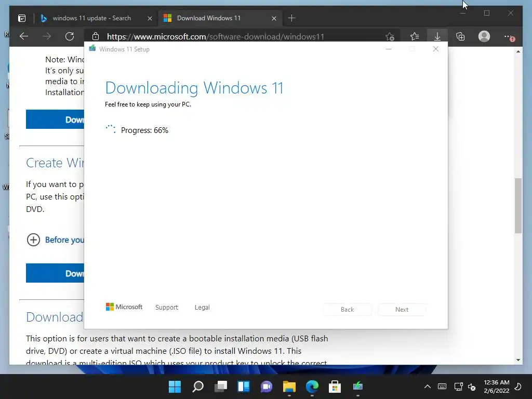532x399 pixels.
Task: Open Edge Settings and more menu
Action: [508, 36]
